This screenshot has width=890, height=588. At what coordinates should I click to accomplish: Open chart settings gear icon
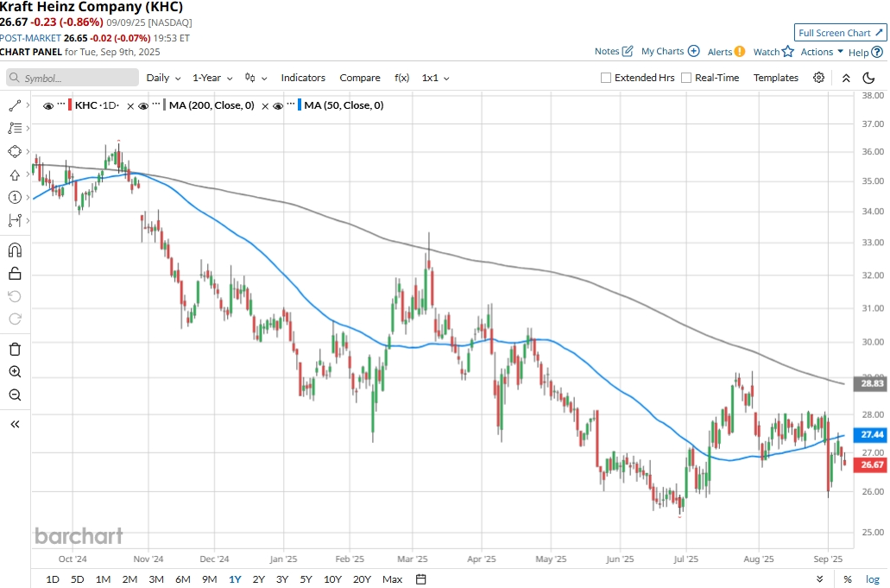tap(818, 78)
